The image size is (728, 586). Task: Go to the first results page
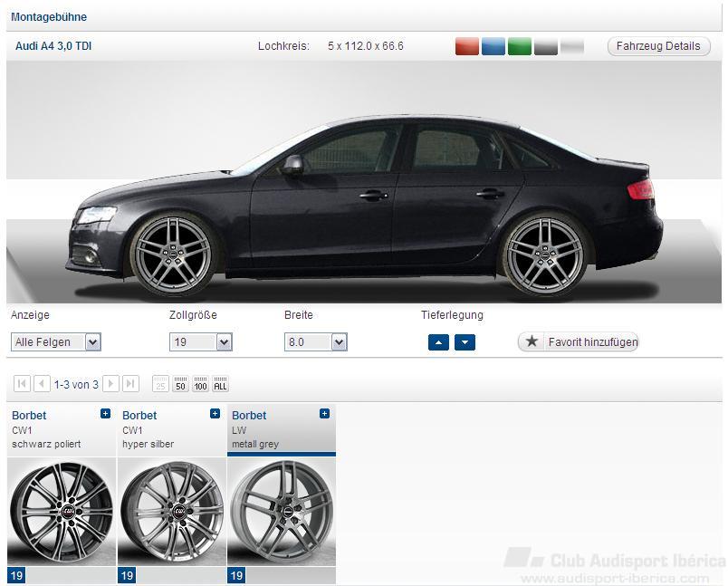click(22, 384)
